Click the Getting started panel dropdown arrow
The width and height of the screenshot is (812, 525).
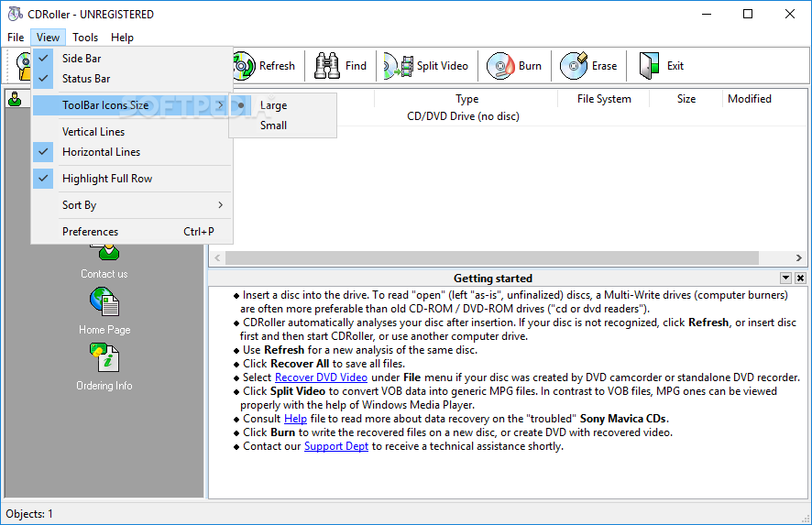(785, 278)
